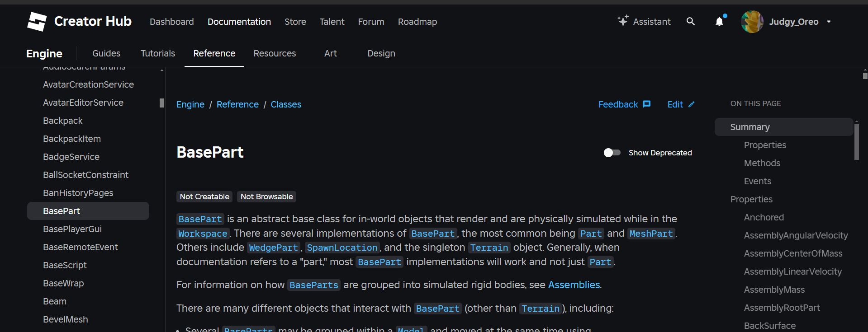868x332 pixels.
Task: Click the Classes breadcrumb link
Action: pos(286,104)
